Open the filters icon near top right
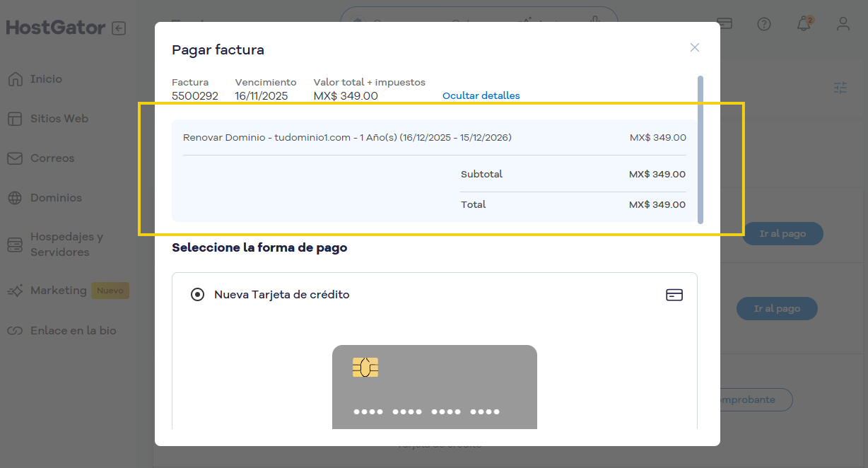868x468 pixels. coord(840,88)
